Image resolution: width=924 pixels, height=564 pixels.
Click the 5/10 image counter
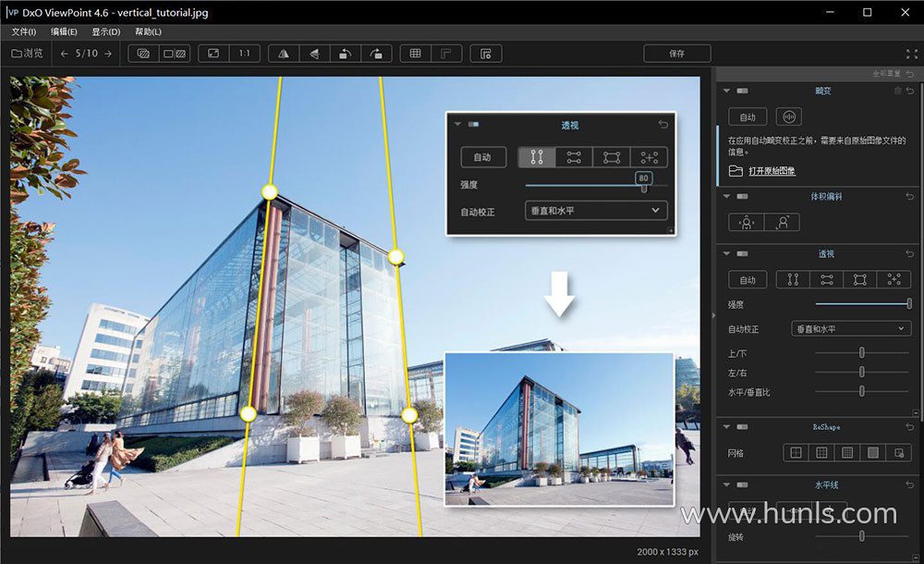tap(87, 54)
